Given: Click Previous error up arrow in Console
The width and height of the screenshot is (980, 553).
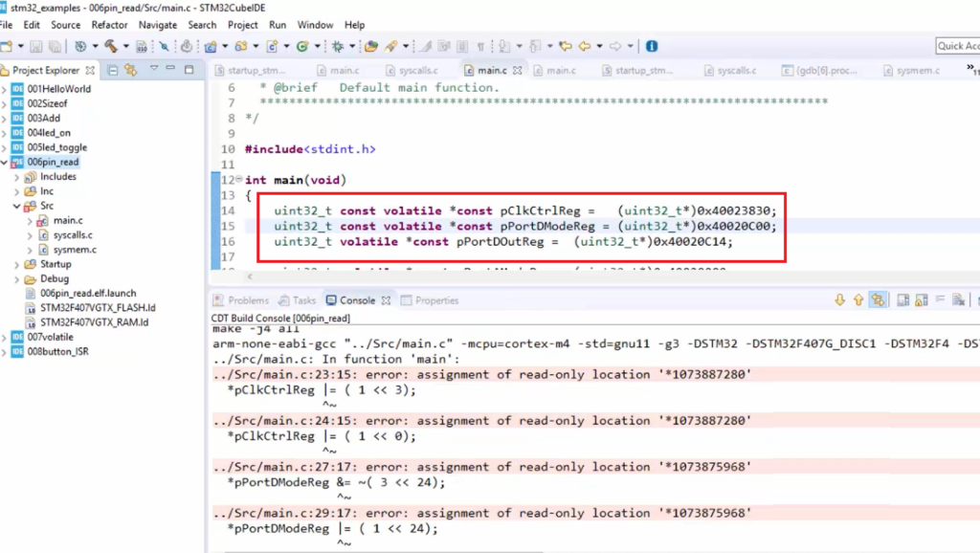Looking at the screenshot, I should (858, 300).
